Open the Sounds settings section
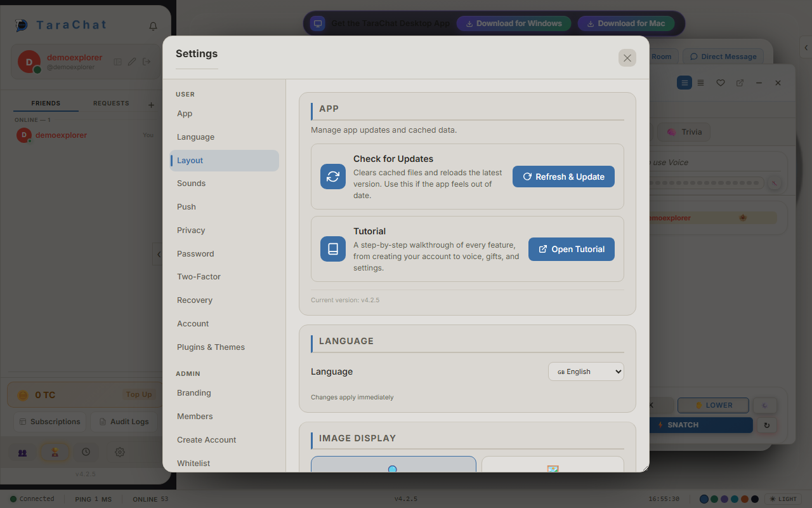 pyautogui.click(x=225, y=184)
